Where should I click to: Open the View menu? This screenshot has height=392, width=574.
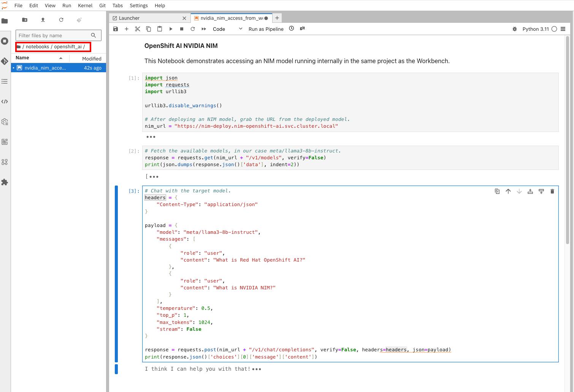point(50,5)
